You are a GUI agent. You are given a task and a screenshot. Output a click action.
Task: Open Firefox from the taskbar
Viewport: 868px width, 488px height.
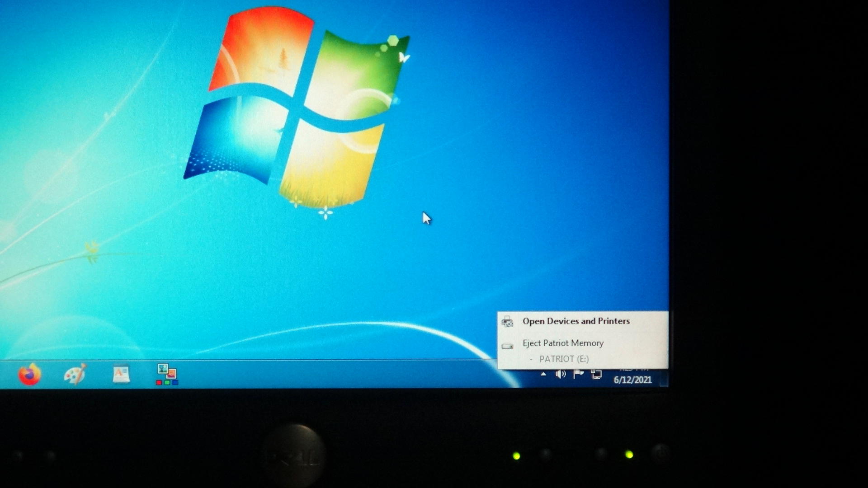[x=29, y=374]
